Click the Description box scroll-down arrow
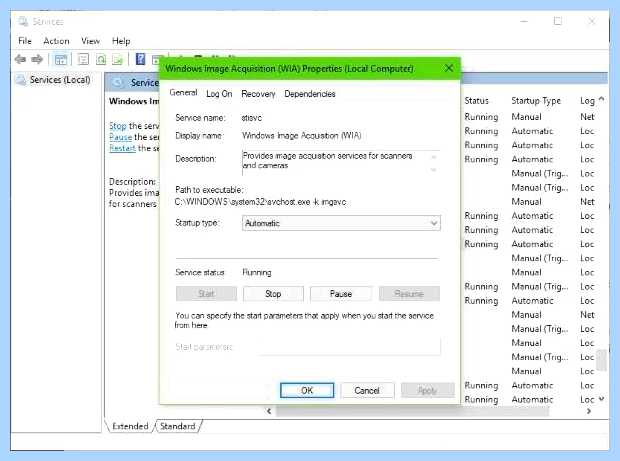Viewport: 620px width, 461px height. click(x=434, y=169)
